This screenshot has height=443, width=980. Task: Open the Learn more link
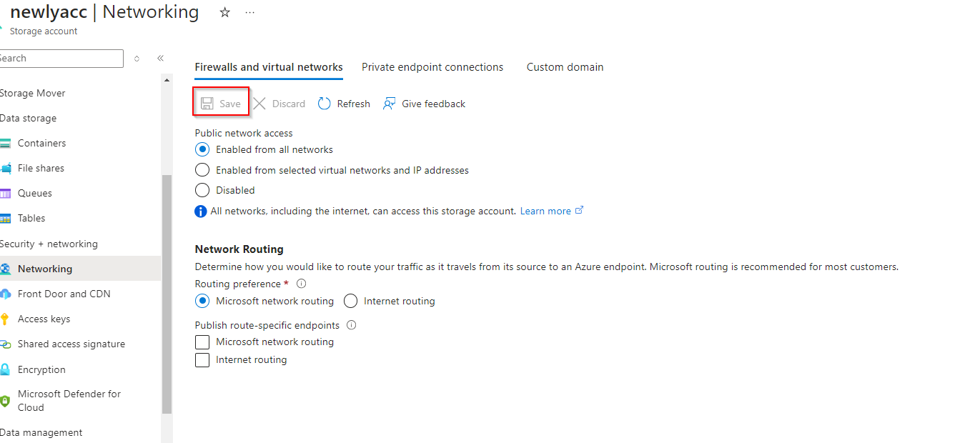coord(546,211)
